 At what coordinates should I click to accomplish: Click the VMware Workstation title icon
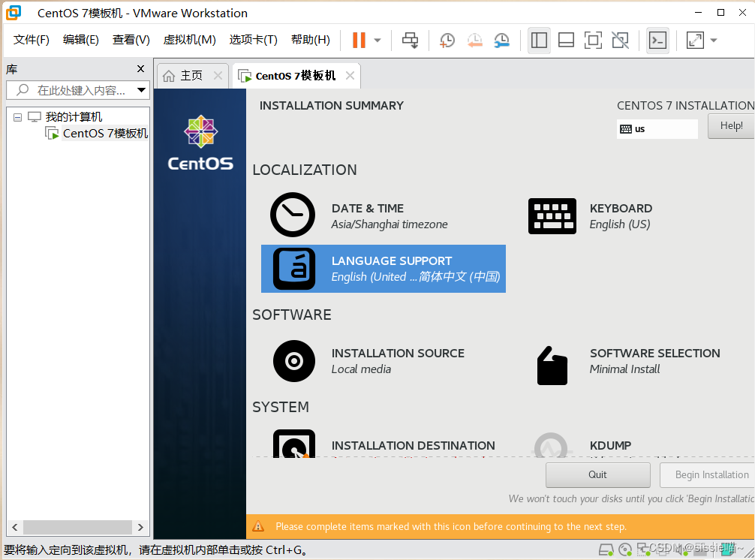tap(13, 13)
